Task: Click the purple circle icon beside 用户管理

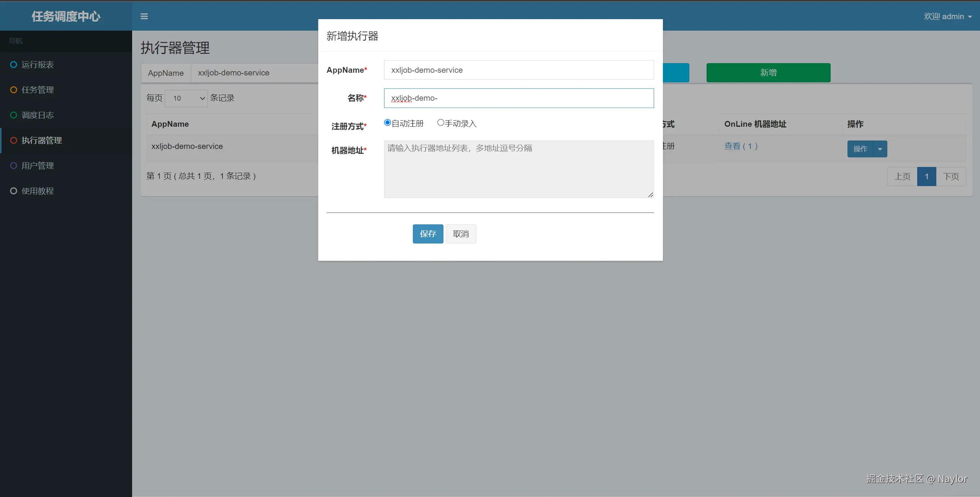Action: 13,166
